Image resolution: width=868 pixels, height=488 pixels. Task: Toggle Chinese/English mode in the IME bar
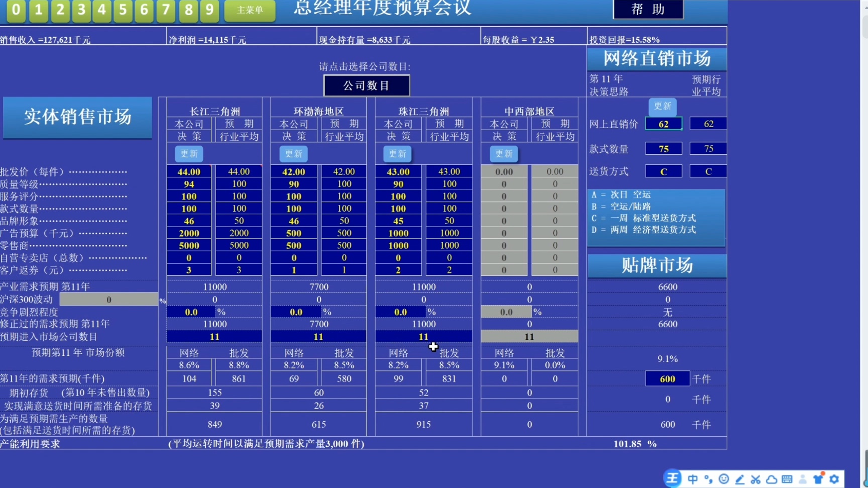click(693, 479)
